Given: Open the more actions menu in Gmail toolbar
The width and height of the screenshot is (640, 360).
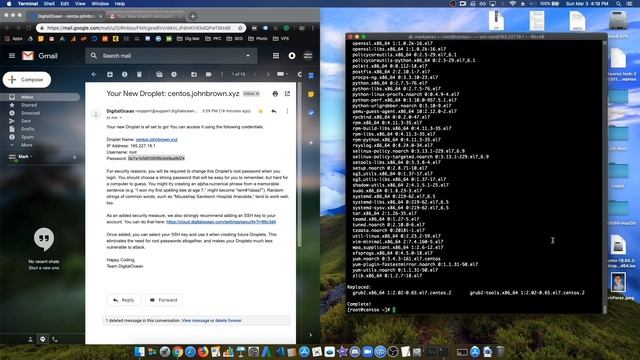Looking at the screenshot, I should coord(222,74).
